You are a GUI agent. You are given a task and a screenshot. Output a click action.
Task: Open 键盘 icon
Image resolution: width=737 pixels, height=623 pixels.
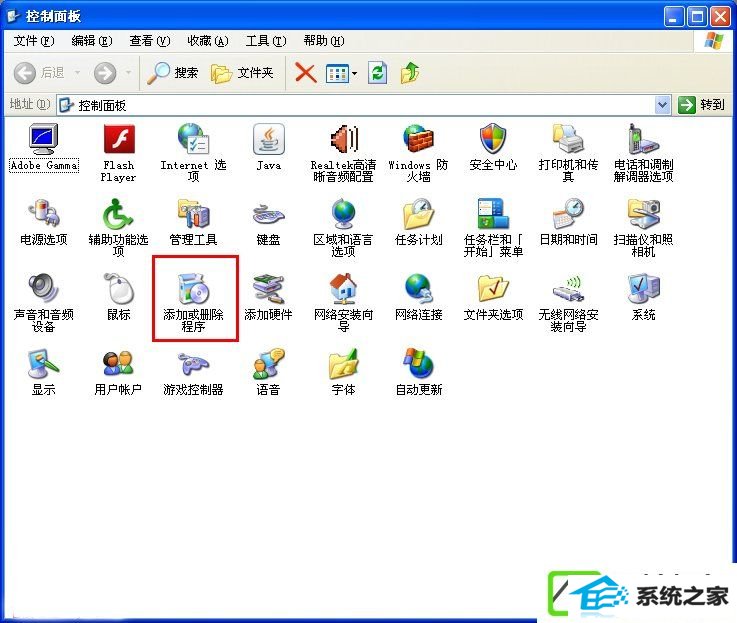click(x=268, y=214)
